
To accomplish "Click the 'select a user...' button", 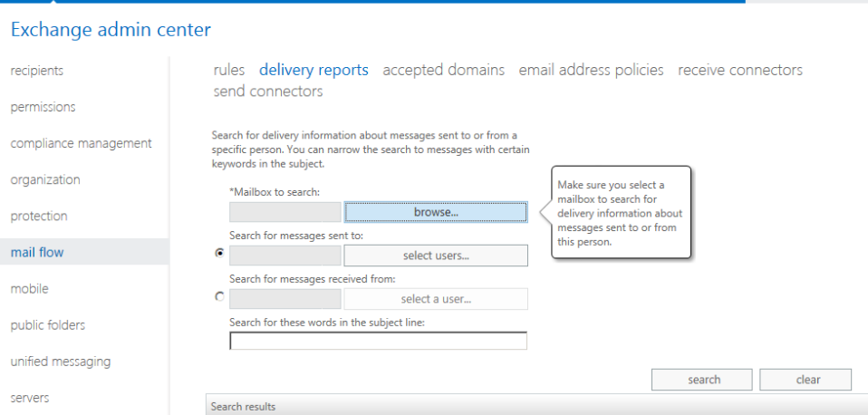I will coord(436,299).
